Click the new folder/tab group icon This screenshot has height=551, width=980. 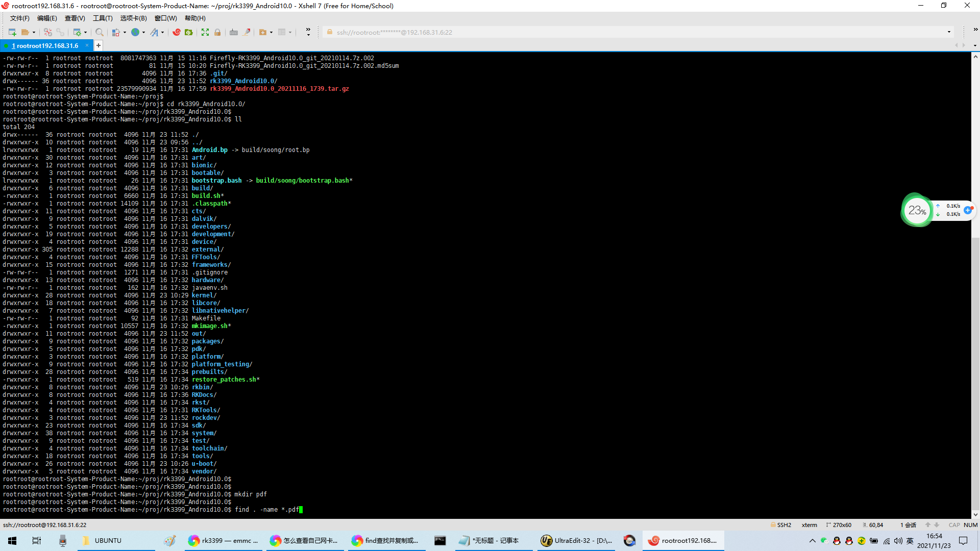coord(263,32)
